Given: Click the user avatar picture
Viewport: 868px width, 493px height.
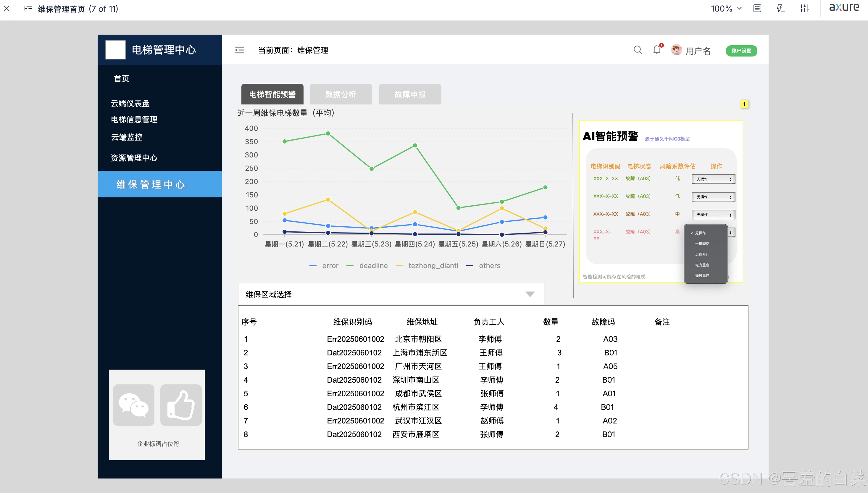Looking at the screenshot, I should [676, 50].
